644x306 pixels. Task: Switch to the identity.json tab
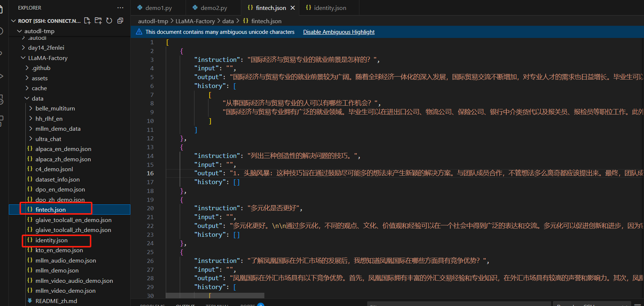330,8
